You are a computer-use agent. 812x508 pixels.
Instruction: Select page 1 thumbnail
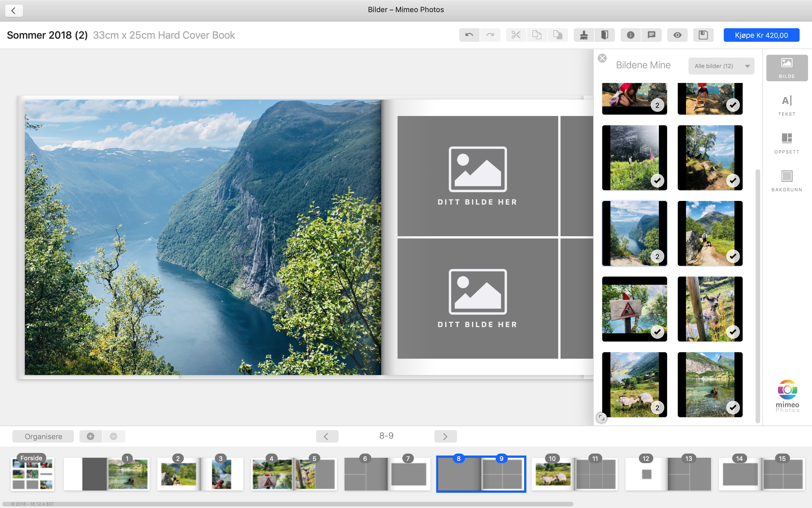(128, 474)
